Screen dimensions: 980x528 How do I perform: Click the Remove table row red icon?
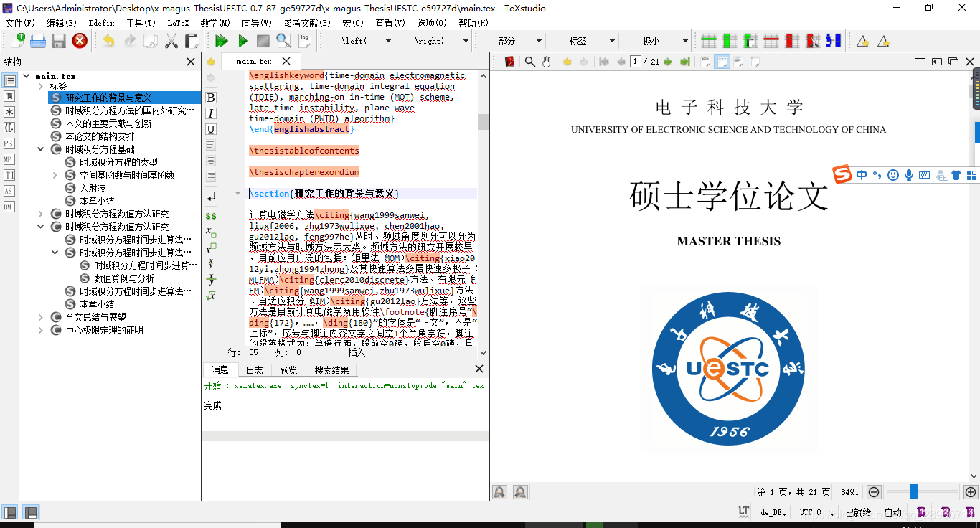[771, 41]
